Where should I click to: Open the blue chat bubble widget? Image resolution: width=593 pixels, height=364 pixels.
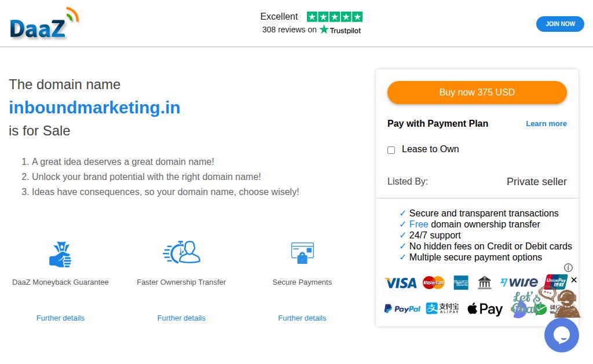coord(562,335)
